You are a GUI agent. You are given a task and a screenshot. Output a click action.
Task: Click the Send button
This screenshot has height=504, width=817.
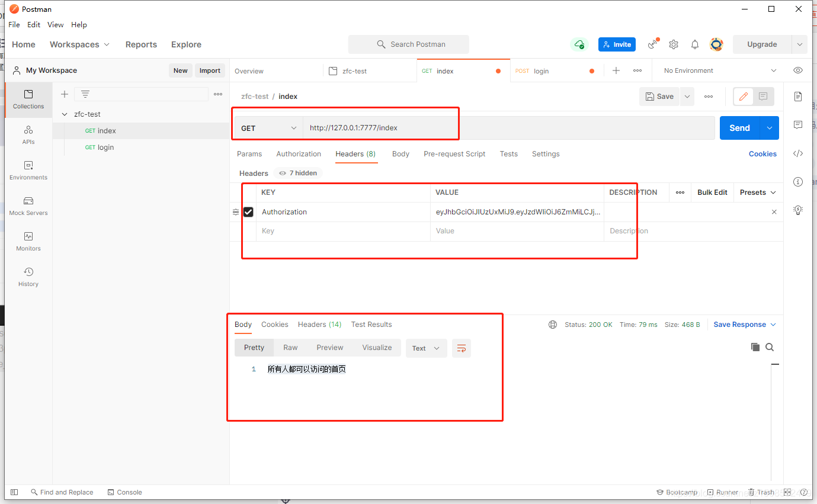tap(739, 128)
